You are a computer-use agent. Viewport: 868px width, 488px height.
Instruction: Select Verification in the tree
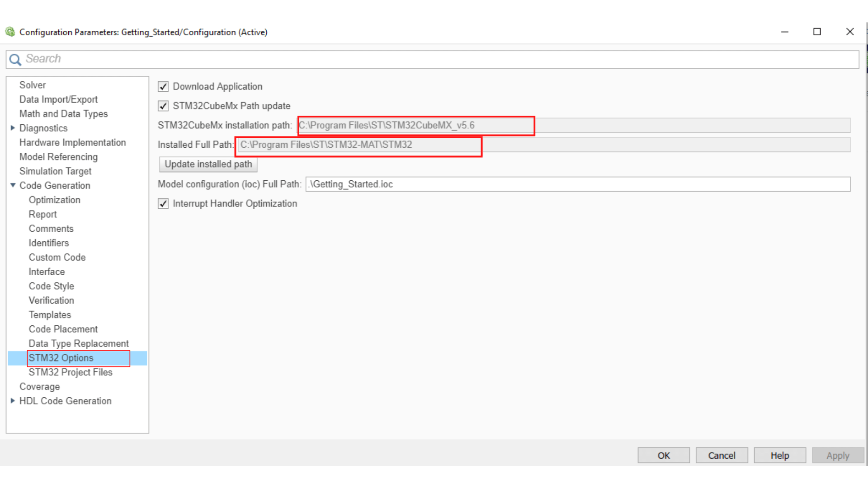point(52,300)
